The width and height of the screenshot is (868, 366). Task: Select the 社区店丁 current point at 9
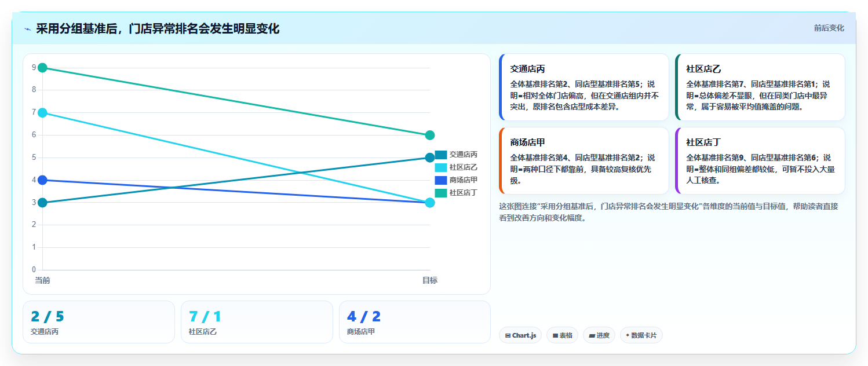point(42,68)
